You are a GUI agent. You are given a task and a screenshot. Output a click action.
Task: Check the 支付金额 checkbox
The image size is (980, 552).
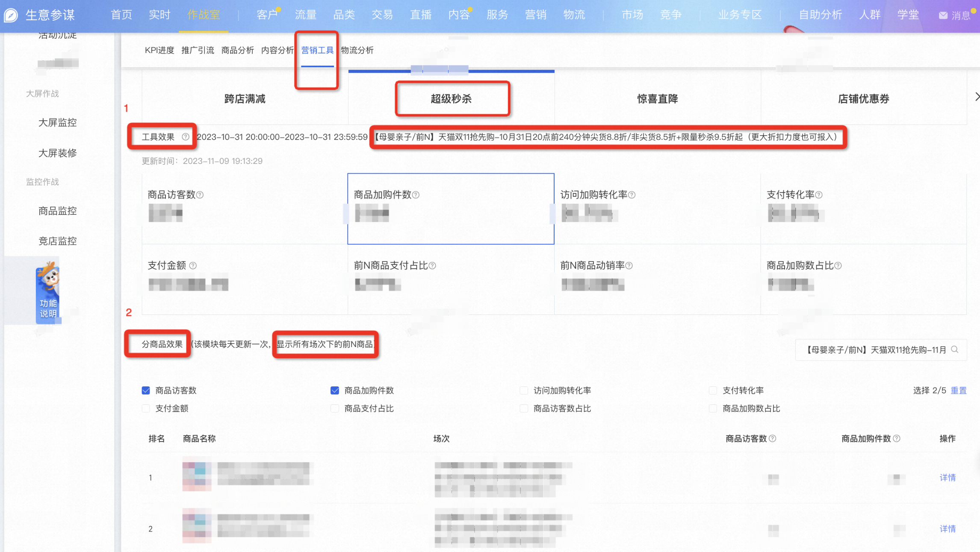(146, 409)
